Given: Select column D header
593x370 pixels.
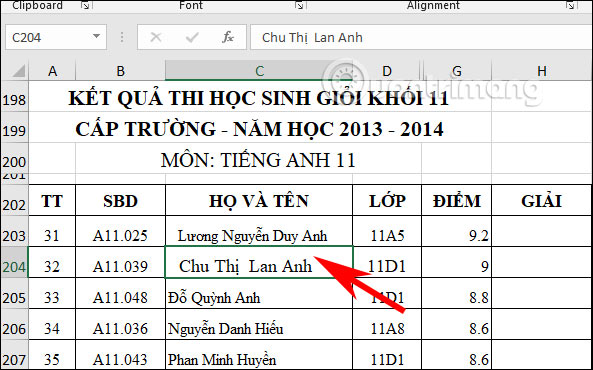Looking at the screenshot, I should pos(387,71).
